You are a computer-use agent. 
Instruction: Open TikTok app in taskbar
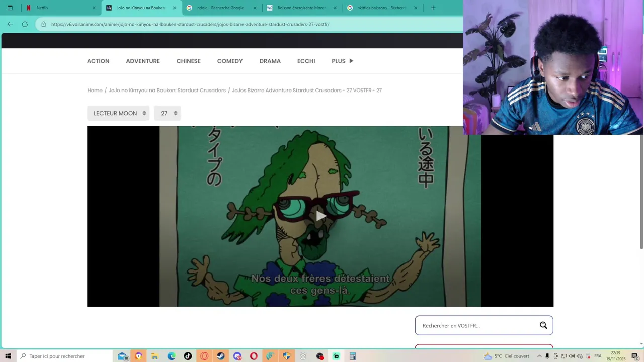click(x=188, y=356)
